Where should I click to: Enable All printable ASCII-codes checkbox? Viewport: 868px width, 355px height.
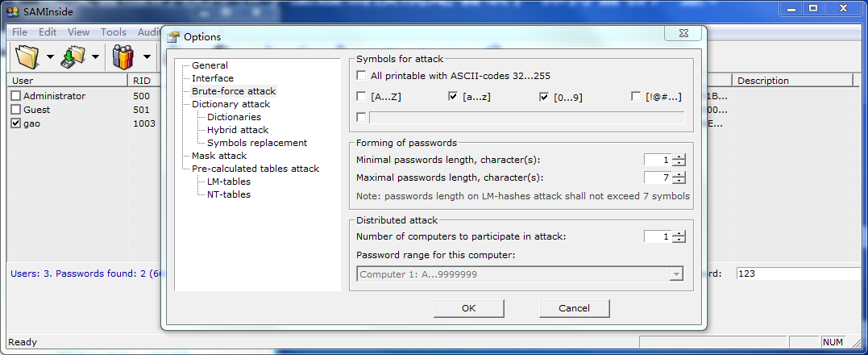(361, 76)
